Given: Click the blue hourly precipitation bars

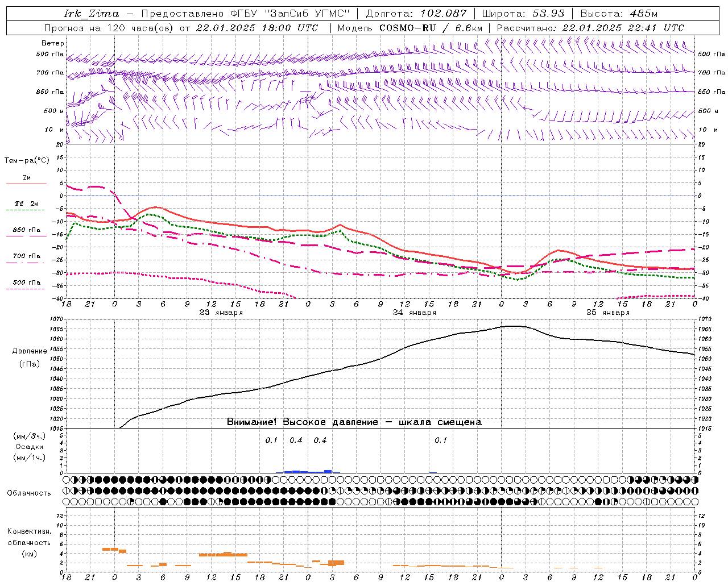Looking at the screenshot, I should point(308,471).
